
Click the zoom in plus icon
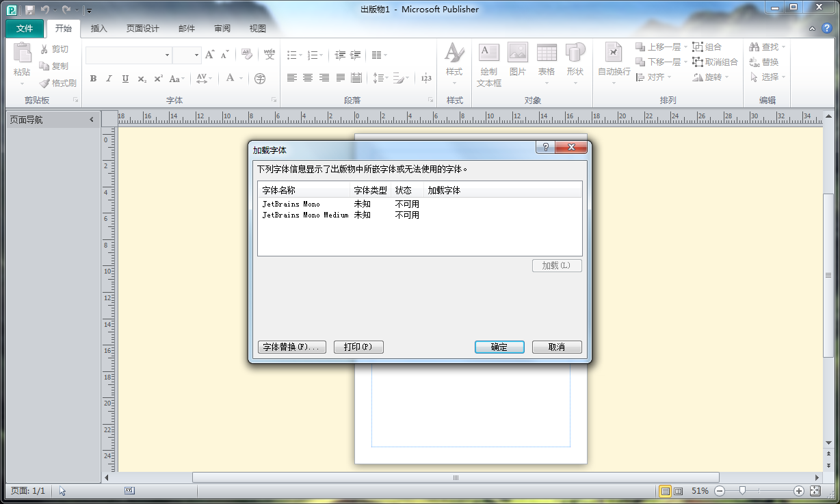798,491
